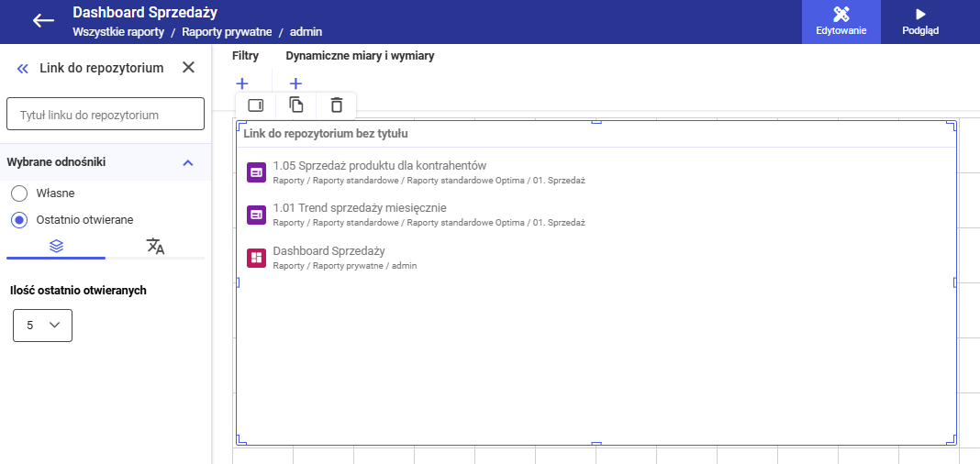This screenshot has height=464, width=980.
Task: Click Dynamiczne miary i wymiary label
Action: 360,56
